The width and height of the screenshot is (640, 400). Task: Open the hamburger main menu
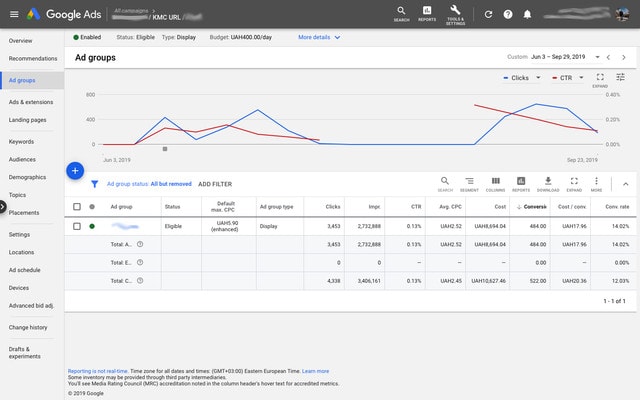(x=13, y=14)
